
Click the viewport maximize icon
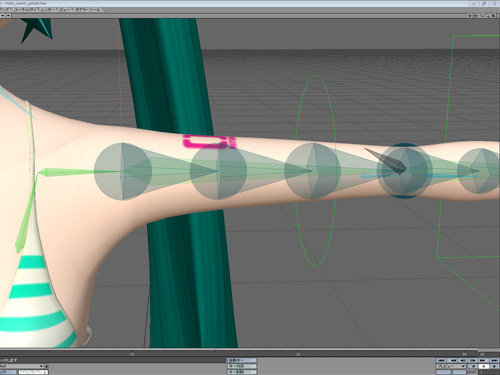(493, 16)
